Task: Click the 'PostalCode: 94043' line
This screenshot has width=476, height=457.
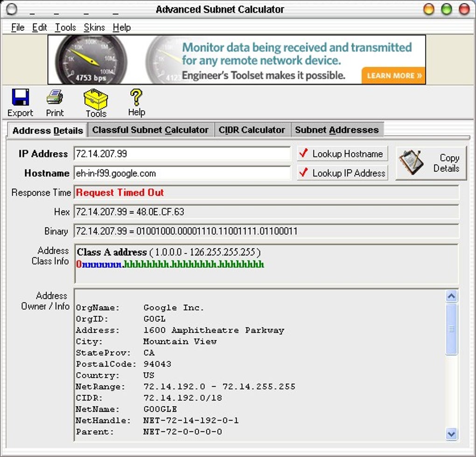Action: tap(124, 364)
